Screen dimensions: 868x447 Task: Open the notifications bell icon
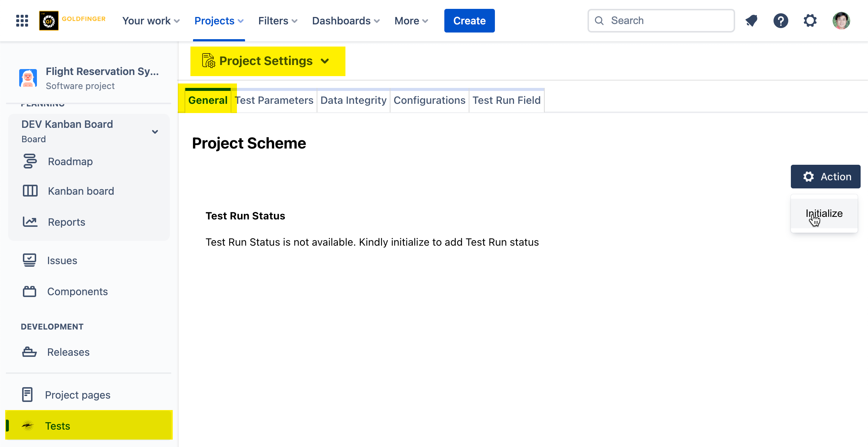(751, 21)
